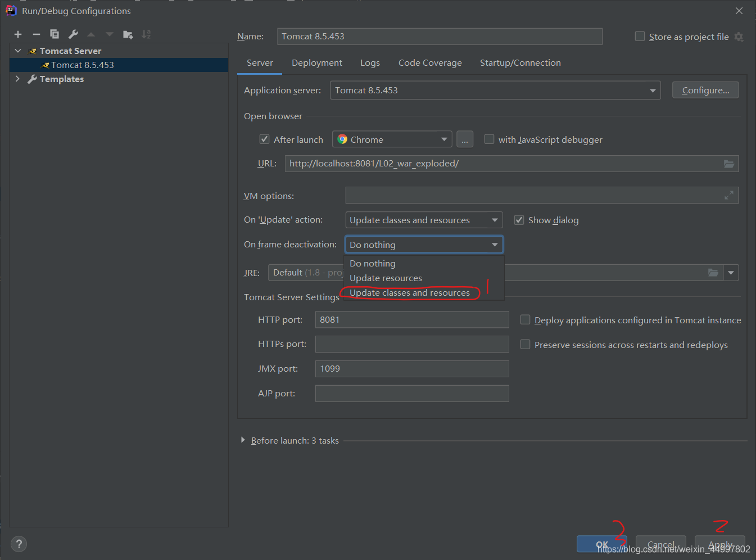
Task: Remove configuration with minus icon
Action: tap(37, 34)
